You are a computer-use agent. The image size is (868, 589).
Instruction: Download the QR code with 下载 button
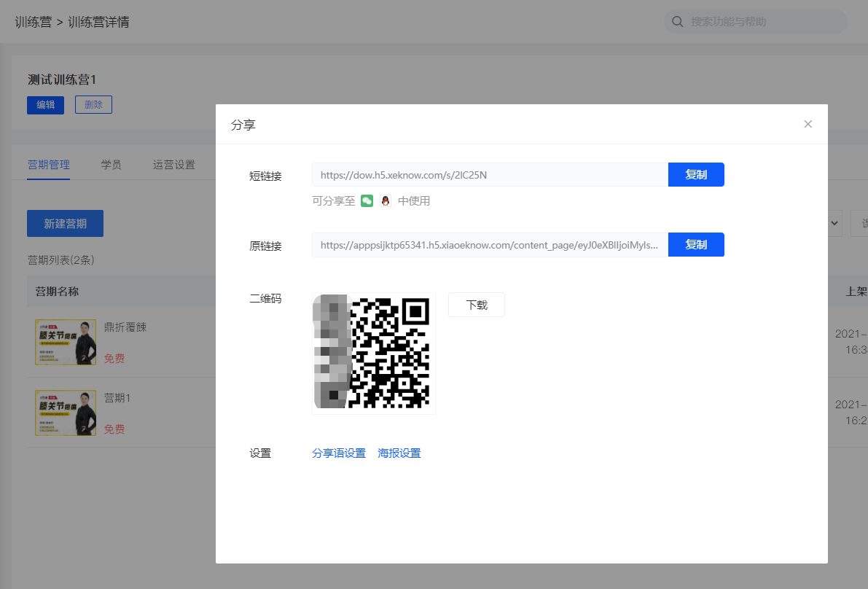tap(477, 305)
